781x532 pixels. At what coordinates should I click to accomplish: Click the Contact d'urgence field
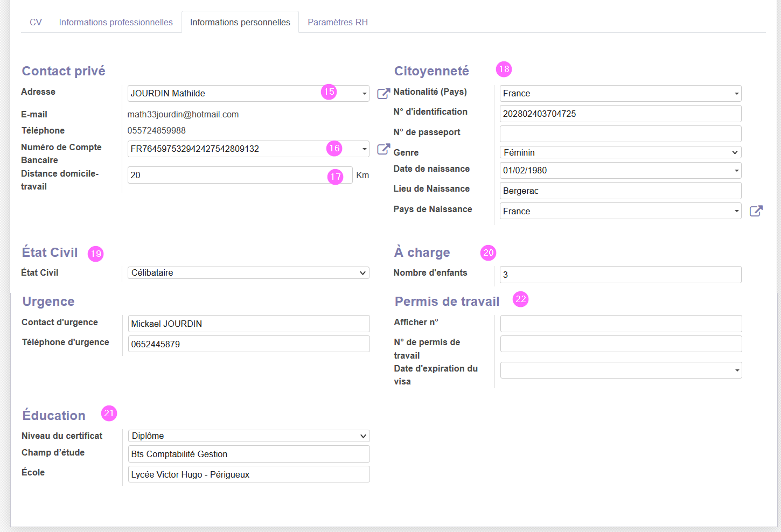[x=249, y=324]
